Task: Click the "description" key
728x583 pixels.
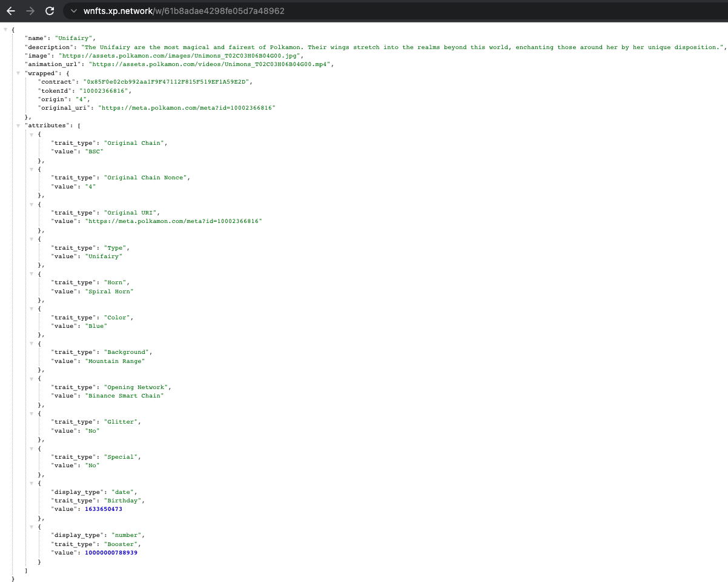Action: (50, 47)
